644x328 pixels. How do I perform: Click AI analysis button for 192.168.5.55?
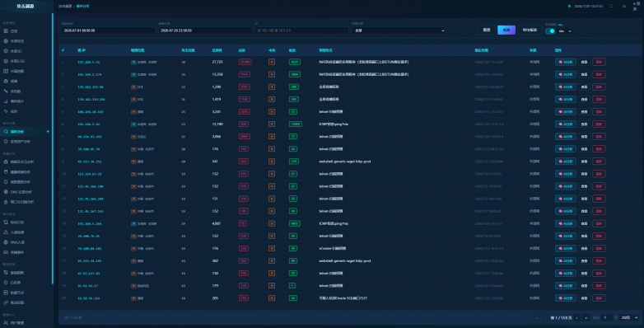click(x=566, y=62)
